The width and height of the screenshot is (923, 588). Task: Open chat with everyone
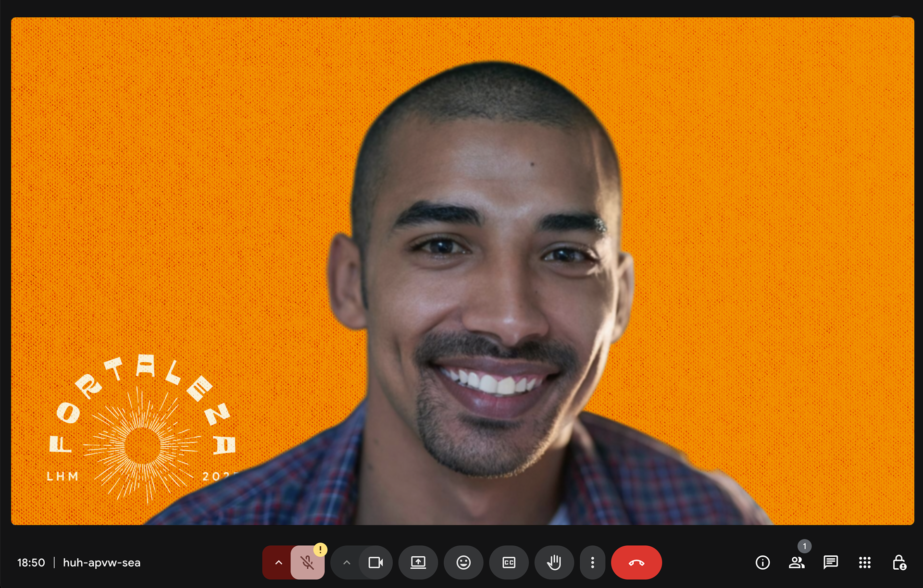[830, 563]
